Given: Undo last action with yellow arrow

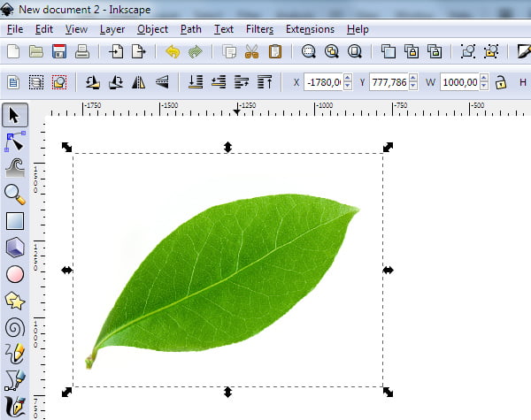Looking at the screenshot, I should 173,52.
